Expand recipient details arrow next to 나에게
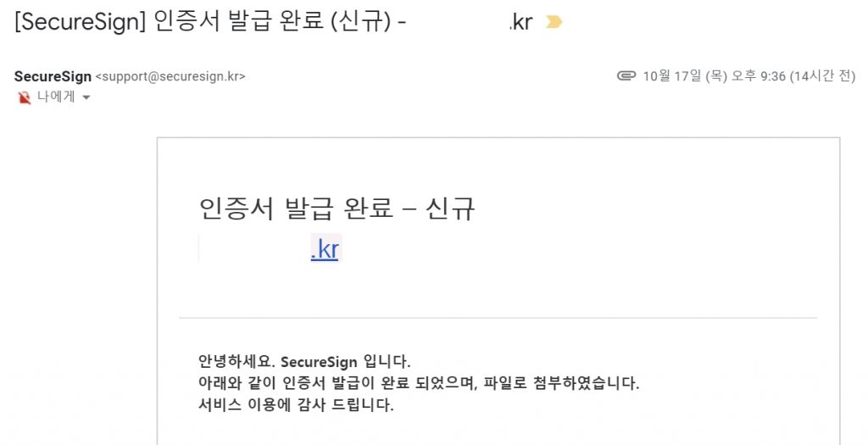 coord(86,98)
